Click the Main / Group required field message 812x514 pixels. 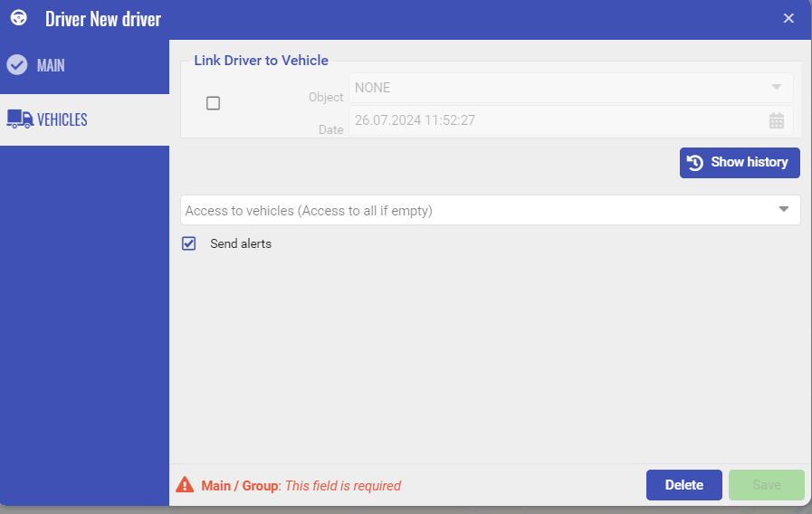point(301,486)
